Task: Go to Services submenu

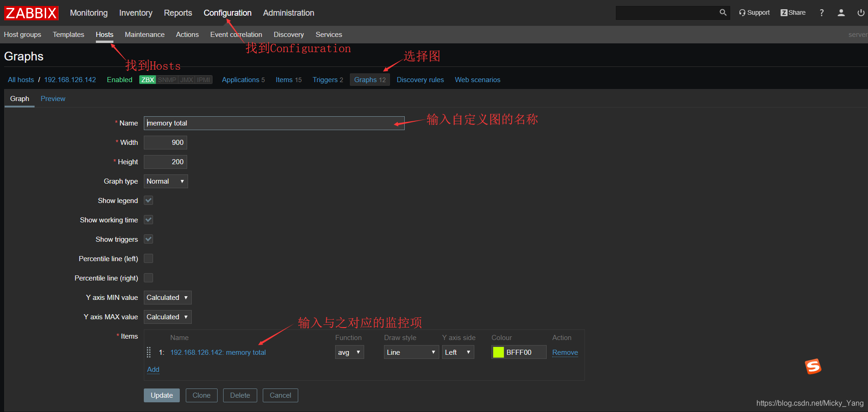Action: tap(329, 35)
